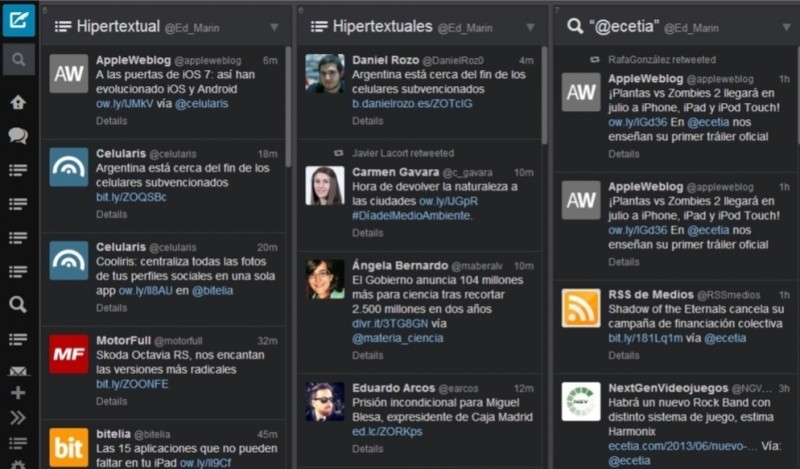The height and width of the screenshot is (469, 800).
Task: Click the NextGenVideojuegos avatar
Action: click(x=581, y=402)
